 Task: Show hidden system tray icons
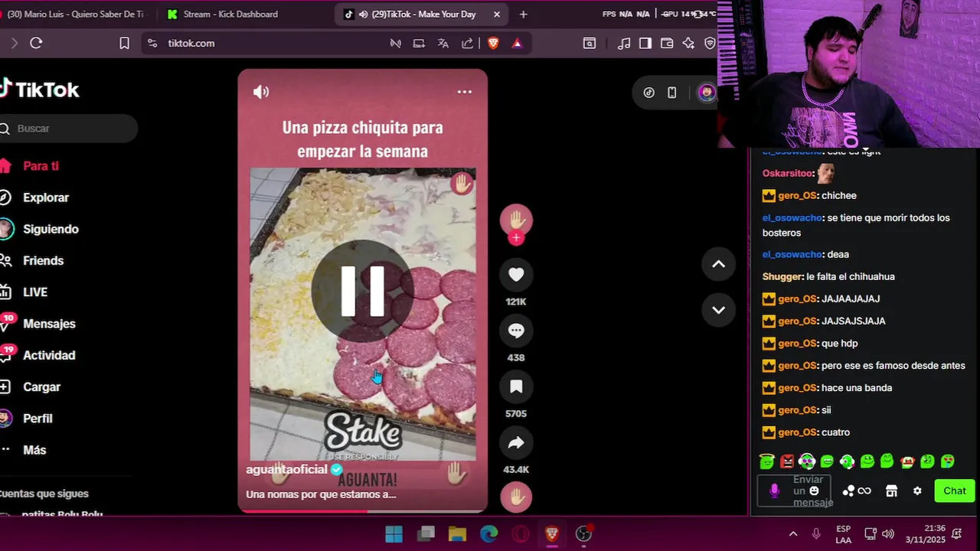click(x=793, y=533)
